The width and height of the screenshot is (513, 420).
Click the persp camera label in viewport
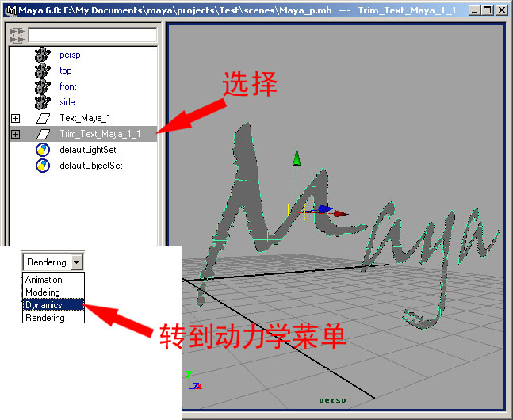tap(332, 400)
